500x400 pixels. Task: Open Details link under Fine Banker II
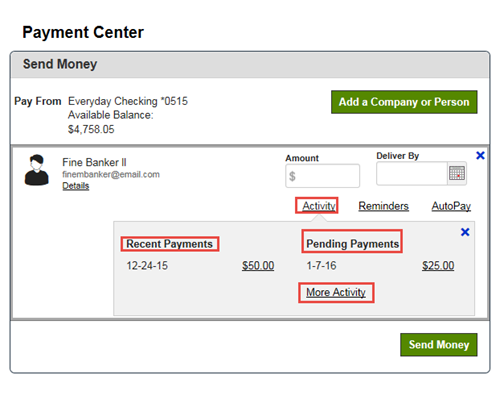(76, 186)
